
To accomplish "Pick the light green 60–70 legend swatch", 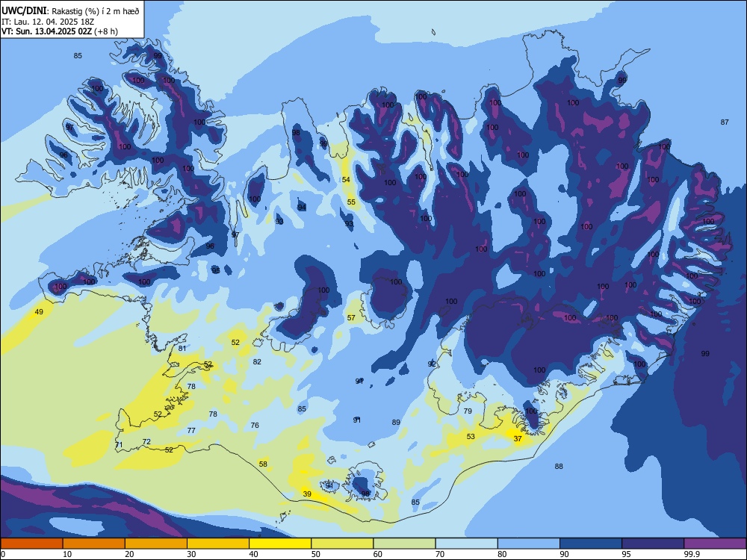I will click(x=404, y=544).
